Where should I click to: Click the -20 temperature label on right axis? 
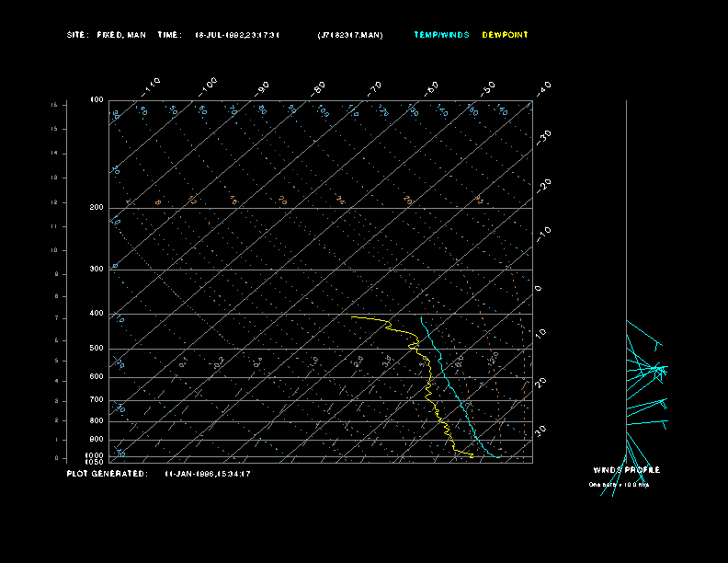pos(544,186)
